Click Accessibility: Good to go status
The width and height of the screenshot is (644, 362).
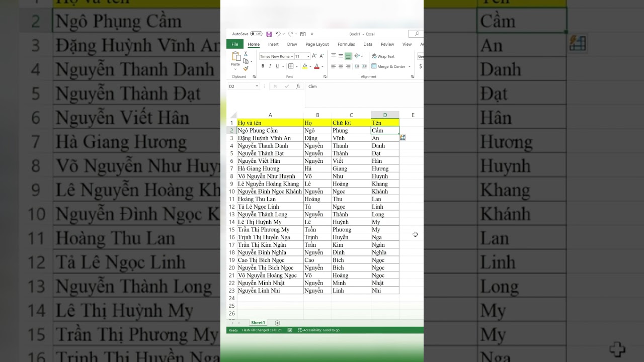(x=318, y=330)
